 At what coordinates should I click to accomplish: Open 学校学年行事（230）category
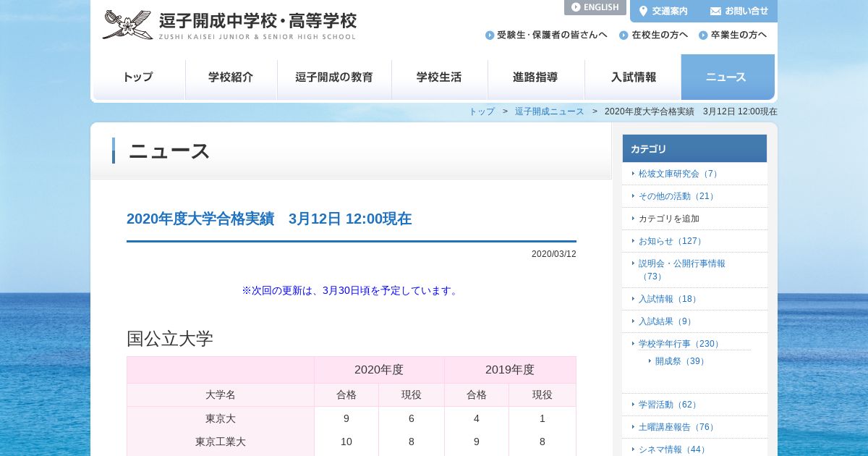[681, 344]
